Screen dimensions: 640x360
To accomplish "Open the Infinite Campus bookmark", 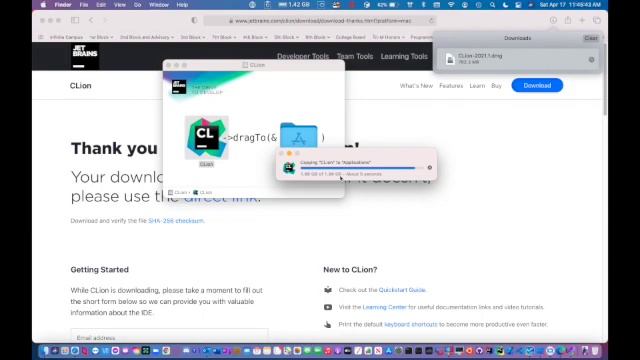I will click(x=66, y=37).
